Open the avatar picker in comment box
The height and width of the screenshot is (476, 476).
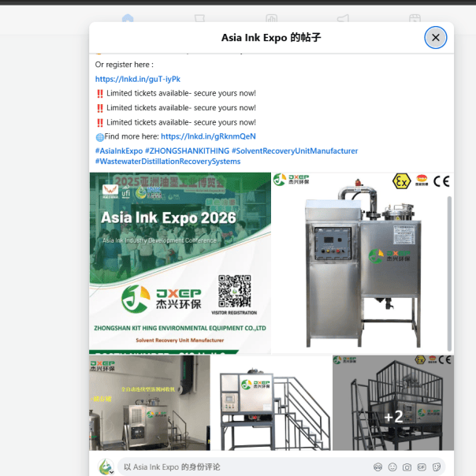click(378, 467)
